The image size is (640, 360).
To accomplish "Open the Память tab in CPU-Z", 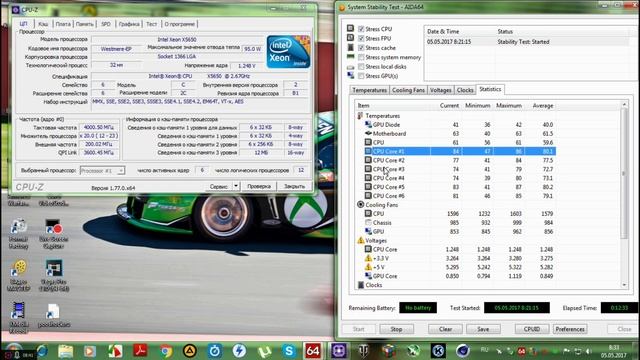I will (x=84, y=24).
